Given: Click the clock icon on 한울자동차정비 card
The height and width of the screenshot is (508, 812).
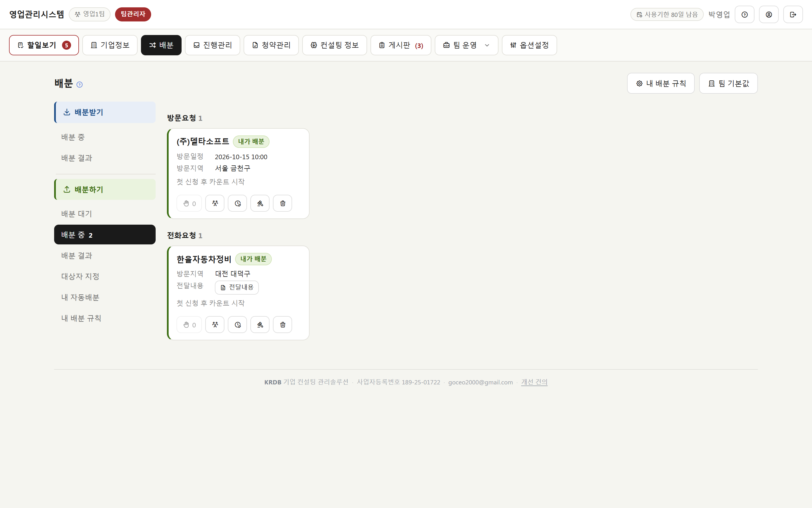Looking at the screenshot, I should [x=238, y=325].
